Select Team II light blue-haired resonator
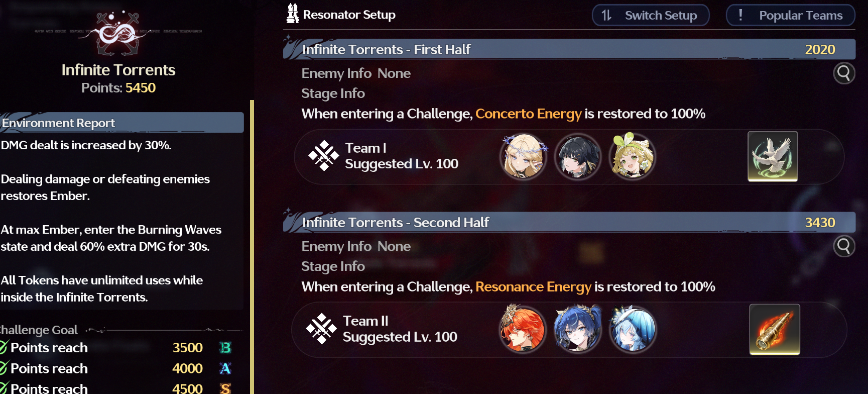The width and height of the screenshot is (868, 394). [x=633, y=329]
